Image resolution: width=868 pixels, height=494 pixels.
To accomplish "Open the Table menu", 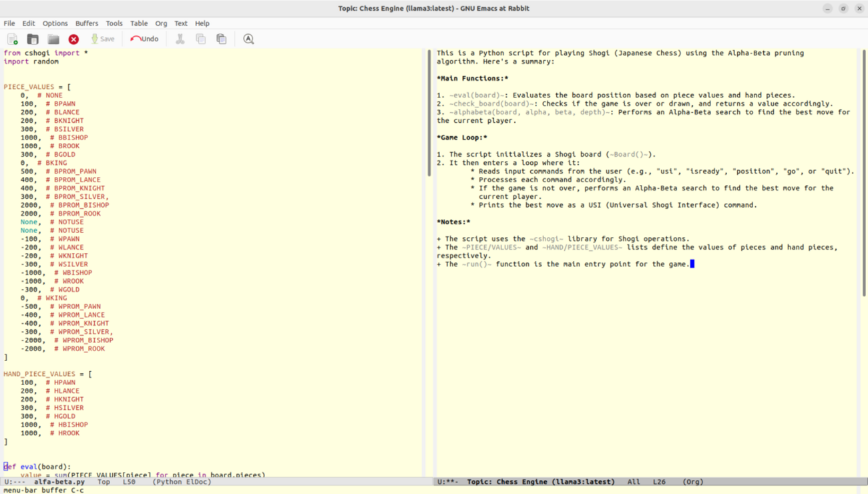I will click(x=139, y=23).
